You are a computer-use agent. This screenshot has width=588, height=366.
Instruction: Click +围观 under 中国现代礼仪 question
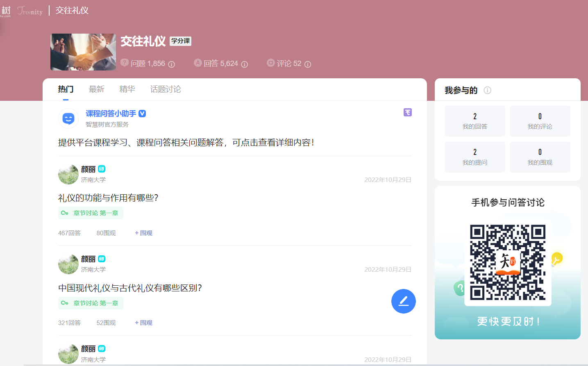tap(143, 323)
